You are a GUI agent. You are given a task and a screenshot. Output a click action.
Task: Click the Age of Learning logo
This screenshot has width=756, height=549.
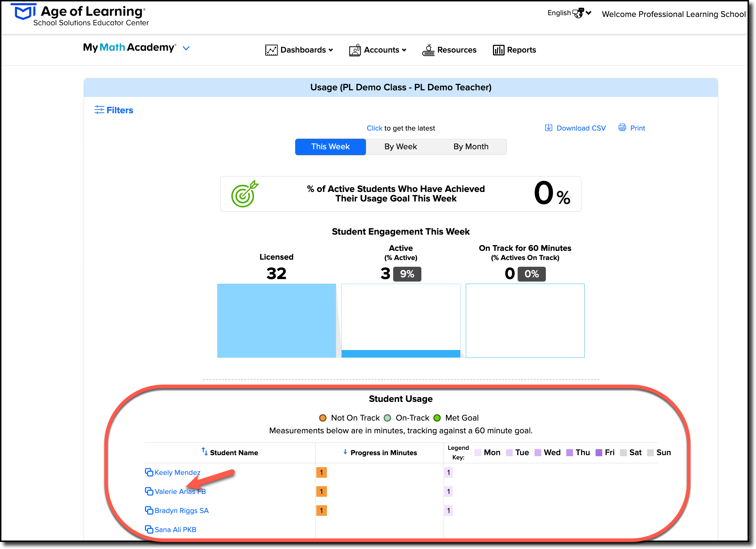(80, 15)
